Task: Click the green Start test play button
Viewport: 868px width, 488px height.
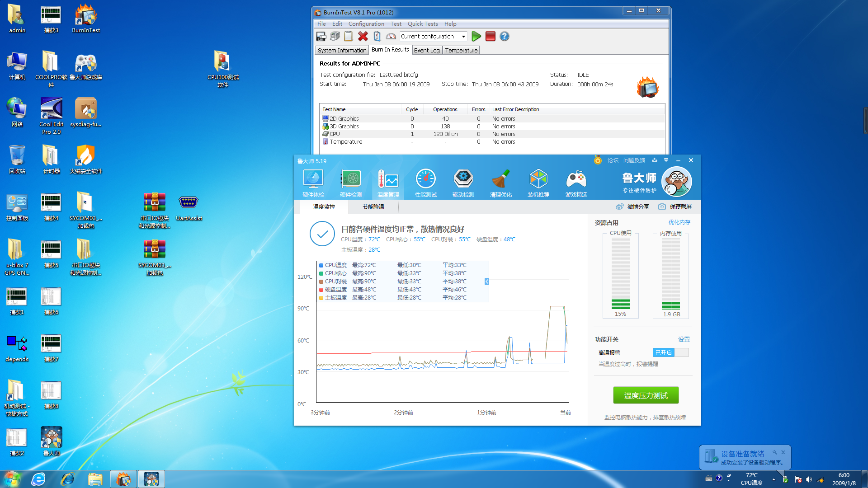Action: pyautogui.click(x=476, y=36)
